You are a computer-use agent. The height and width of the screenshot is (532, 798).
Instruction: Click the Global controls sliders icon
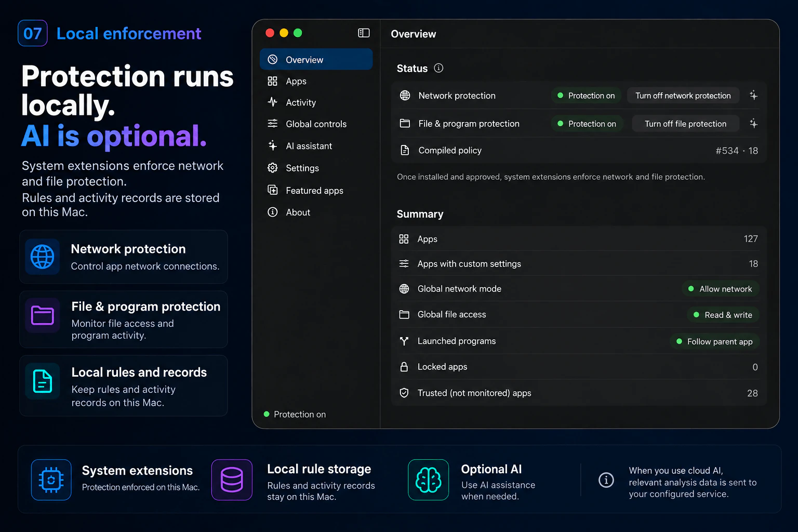click(x=272, y=124)
